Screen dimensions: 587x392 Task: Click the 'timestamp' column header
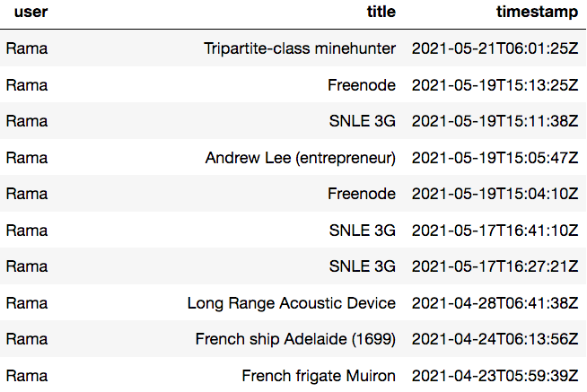(x=537, y=13)
